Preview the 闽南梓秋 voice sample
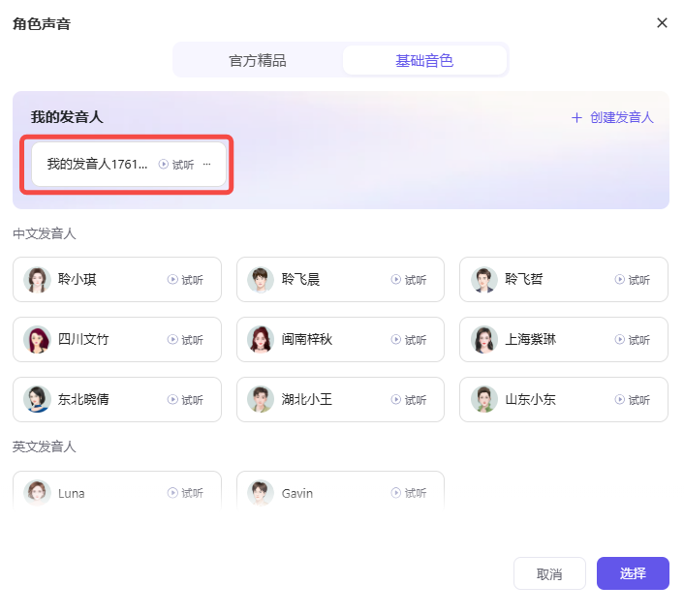The width and height of the screenshot is (684, 616). click(x=408, y=340)
